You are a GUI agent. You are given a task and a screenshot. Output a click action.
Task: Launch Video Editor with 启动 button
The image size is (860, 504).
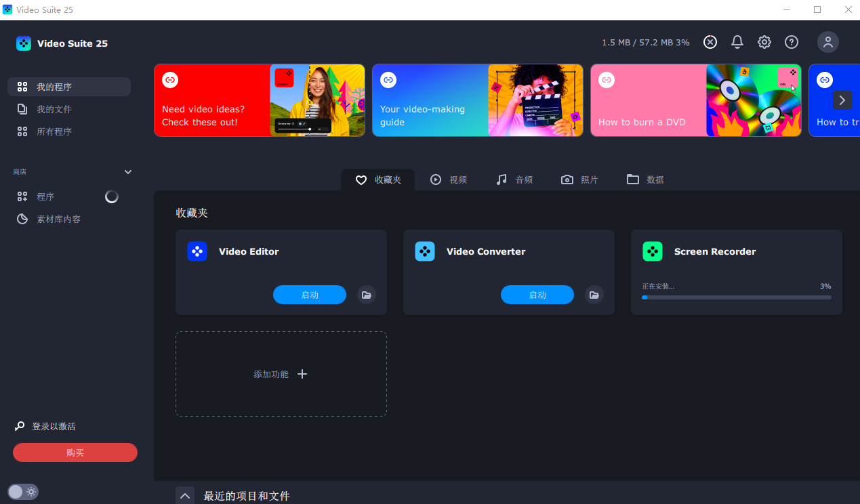tap(310, 295)
